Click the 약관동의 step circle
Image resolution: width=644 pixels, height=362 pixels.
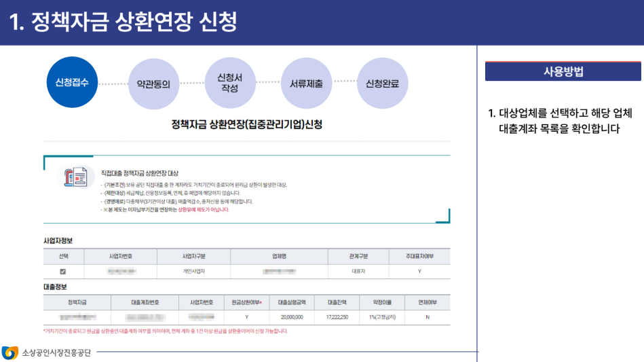coord(153,84)
